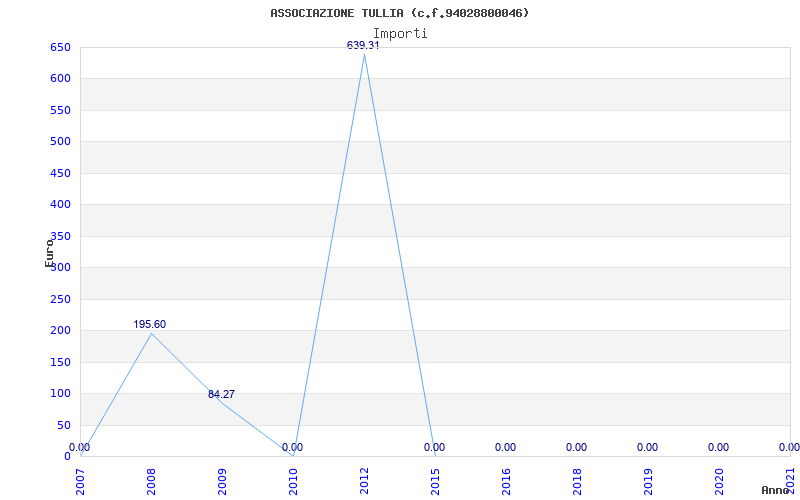Click the 0.00 label above 2020
Image resolution: width=800 pixels, height=500 pixels.
point(718,447)
